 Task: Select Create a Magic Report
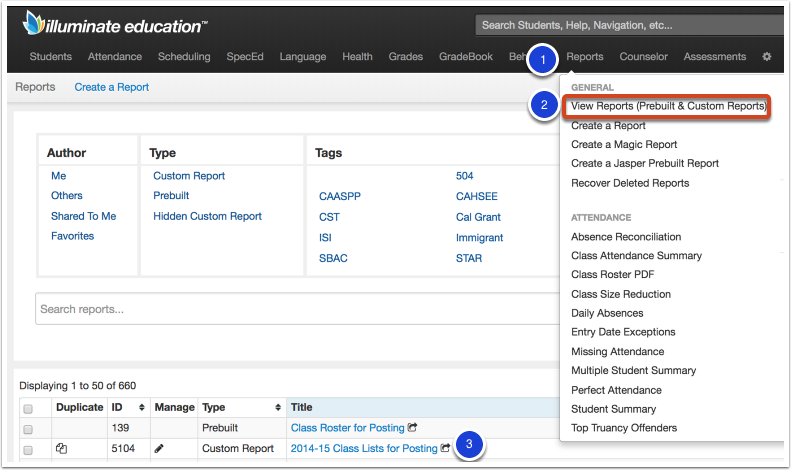coord(624,144)
